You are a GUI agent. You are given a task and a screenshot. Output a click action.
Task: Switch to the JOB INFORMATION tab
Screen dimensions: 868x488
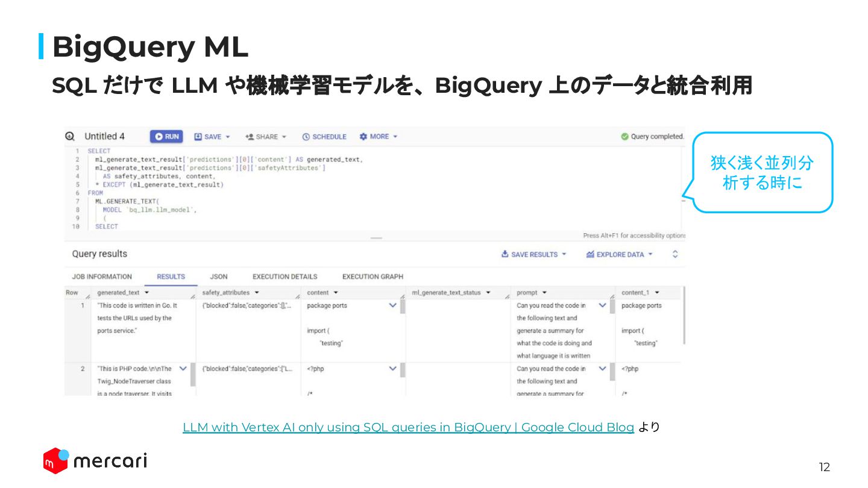(102, 277)
